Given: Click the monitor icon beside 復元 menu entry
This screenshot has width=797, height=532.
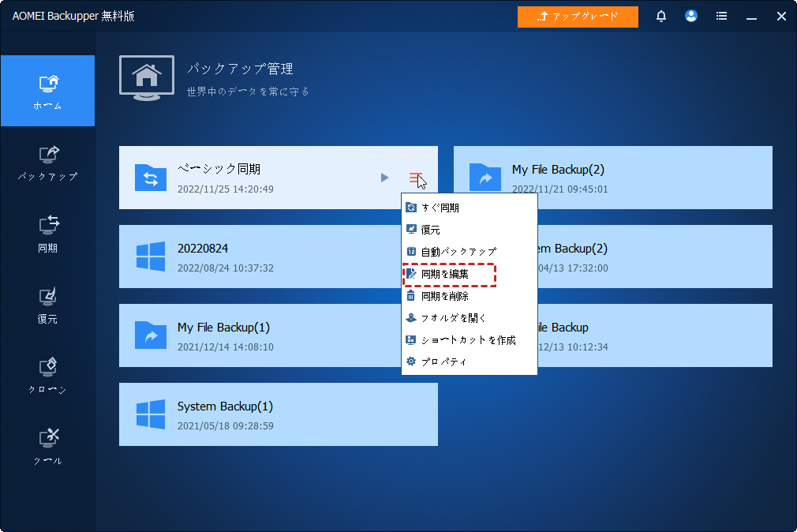Looking at the screenshot, I should pyautogui.click(x=411, y=229).
